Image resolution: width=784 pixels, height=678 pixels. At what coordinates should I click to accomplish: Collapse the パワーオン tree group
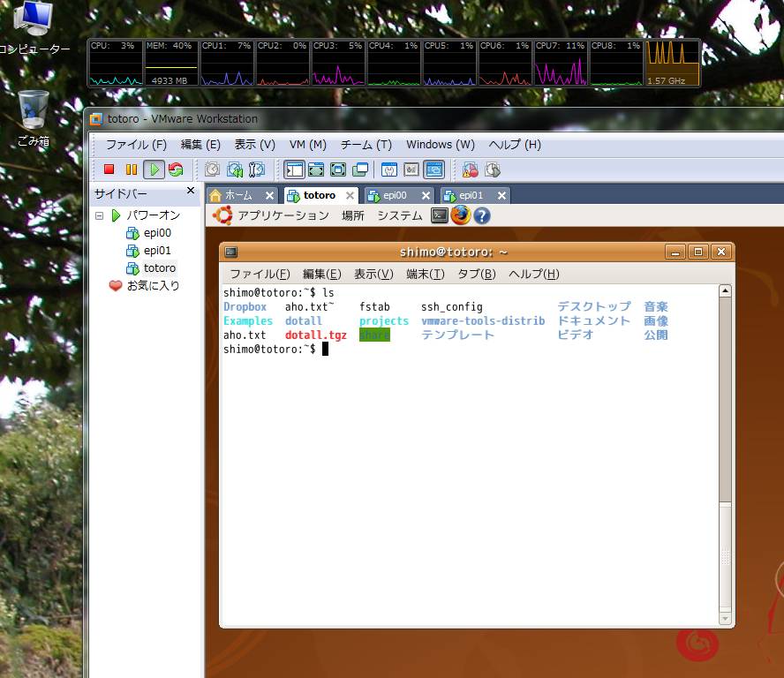coord(99,215)
